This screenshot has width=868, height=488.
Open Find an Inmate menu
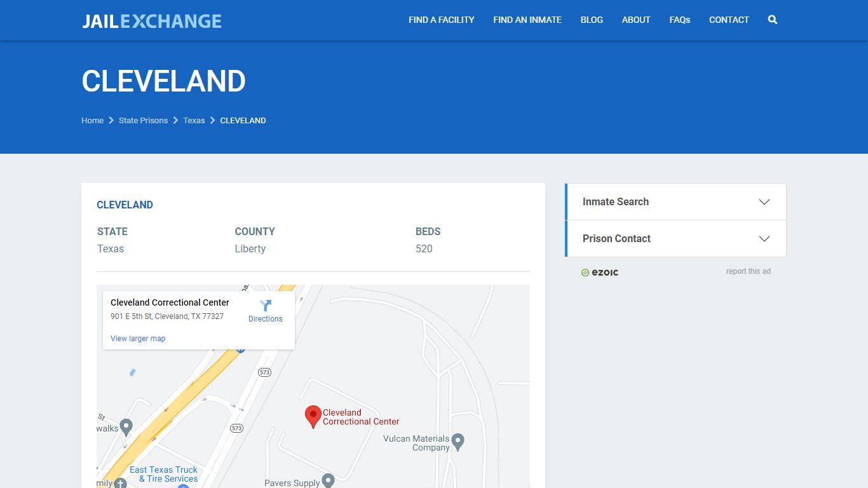[527, 20]
